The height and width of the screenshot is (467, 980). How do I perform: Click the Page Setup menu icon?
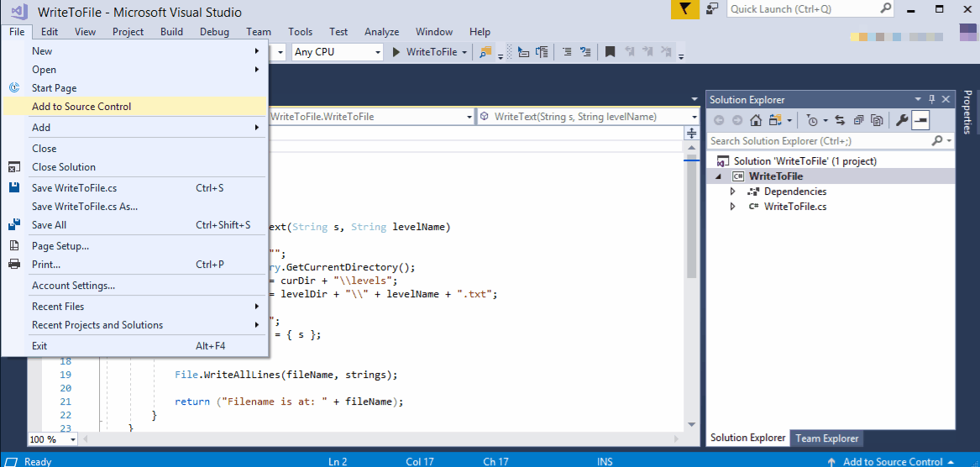point(13,246)
